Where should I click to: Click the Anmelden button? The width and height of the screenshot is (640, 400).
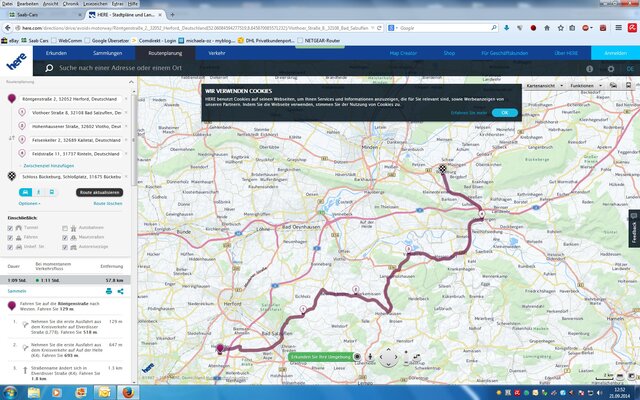615,53
